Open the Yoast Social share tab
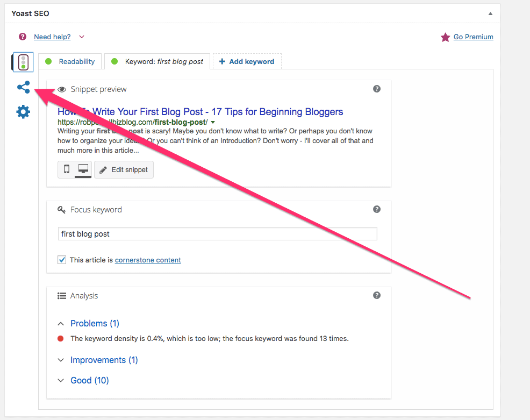The height and width of the screenshot is (420, 530). point(23,87)
